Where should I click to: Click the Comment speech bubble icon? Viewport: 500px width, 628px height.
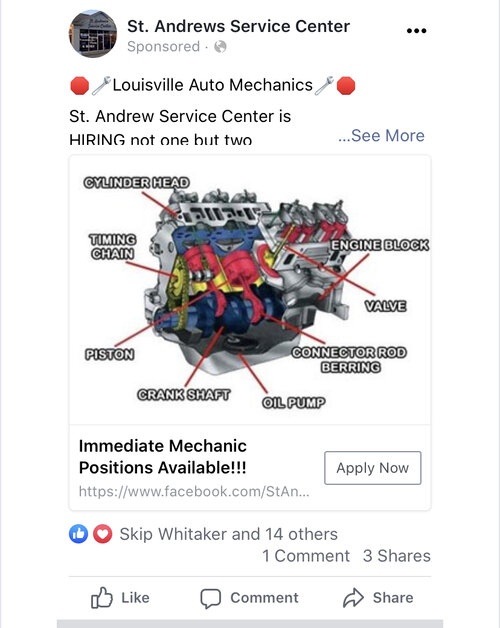(x=210, y=598)
